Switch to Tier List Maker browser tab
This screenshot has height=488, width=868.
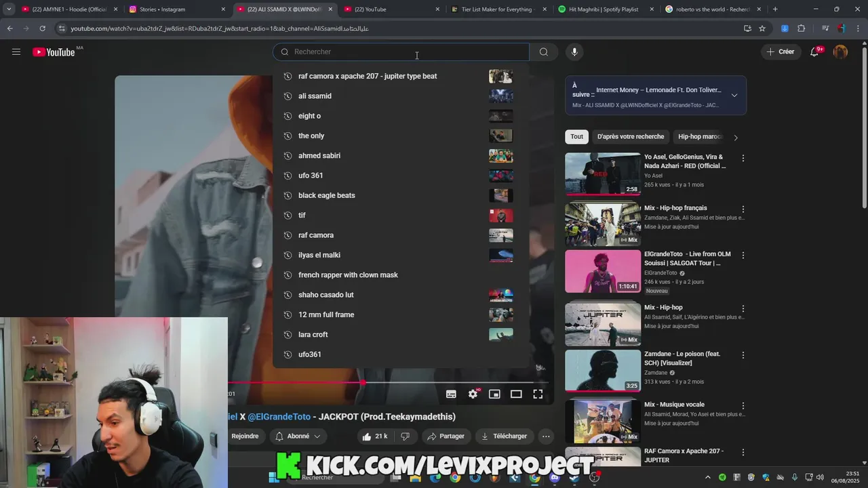pos(497,9)
